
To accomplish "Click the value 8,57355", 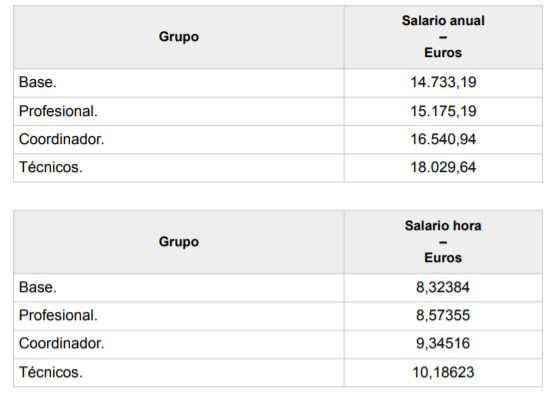I will [443, 315].
